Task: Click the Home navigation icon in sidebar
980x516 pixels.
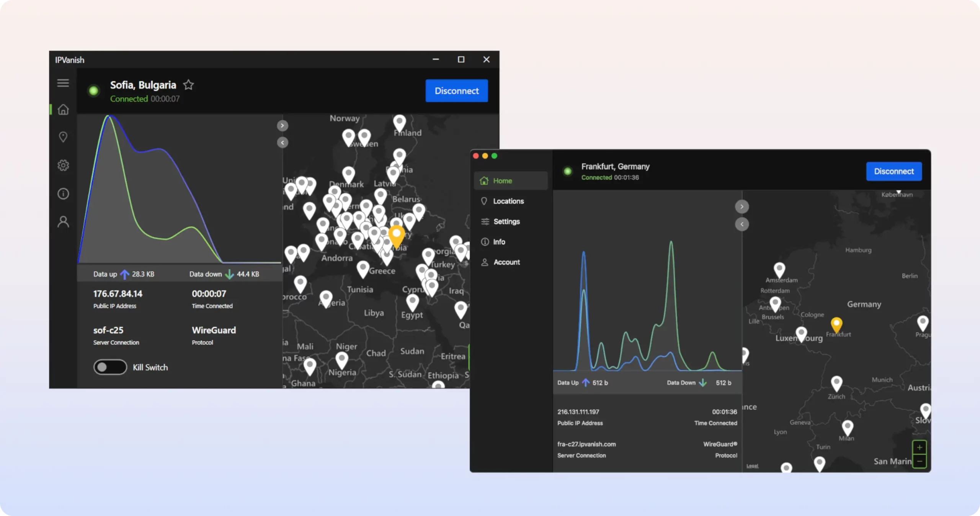Action: 63,109
